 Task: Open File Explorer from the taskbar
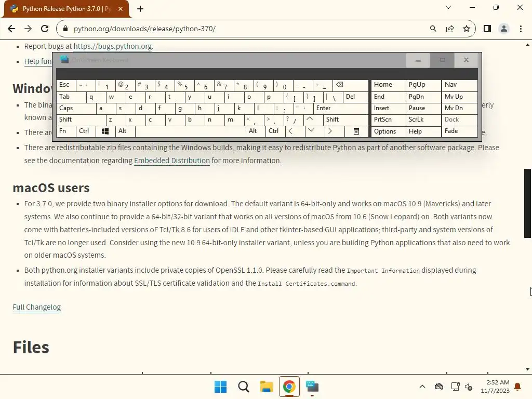pyautogui.click(x=267, y=387)
